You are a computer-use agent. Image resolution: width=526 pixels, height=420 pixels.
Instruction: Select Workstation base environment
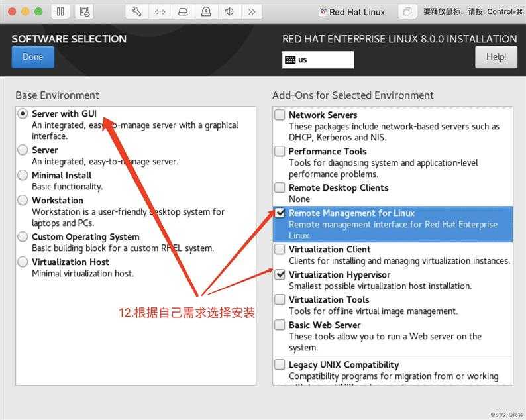tap(23, 200)
